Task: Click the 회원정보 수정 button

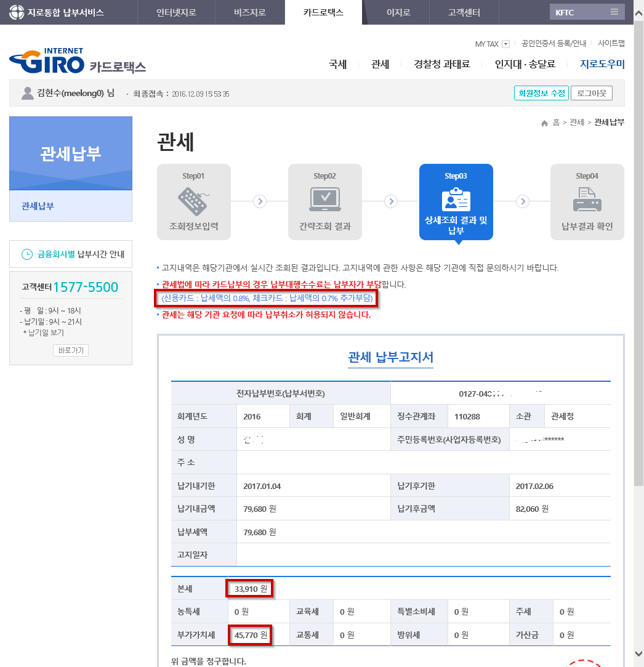Action: pos(541,94)
